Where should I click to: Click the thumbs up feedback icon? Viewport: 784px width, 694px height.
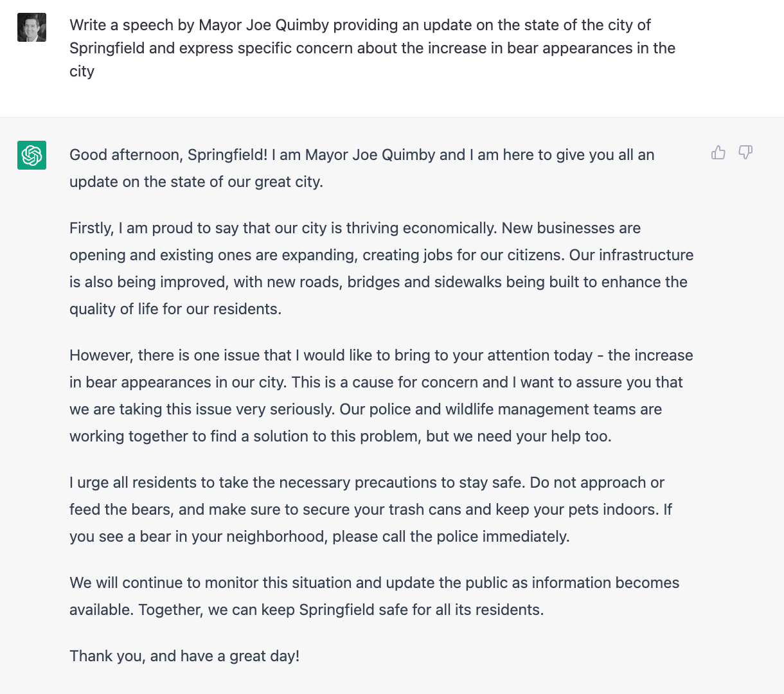718,152
